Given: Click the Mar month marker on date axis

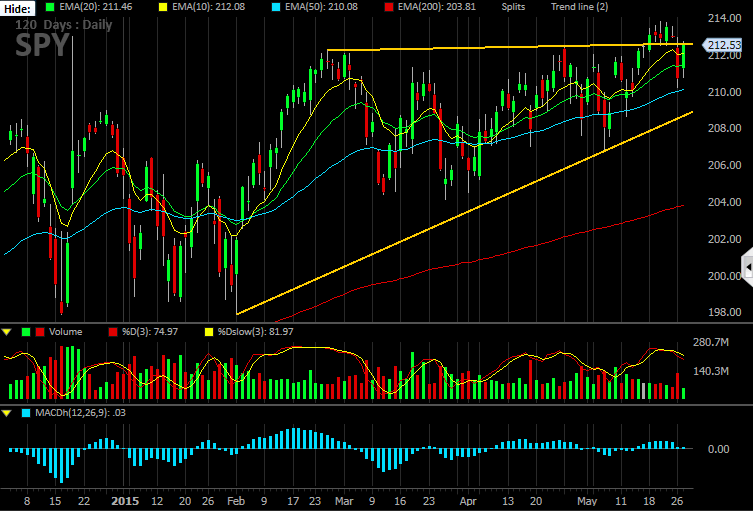Looking at the screenshot, I should (x=344, y=501).
